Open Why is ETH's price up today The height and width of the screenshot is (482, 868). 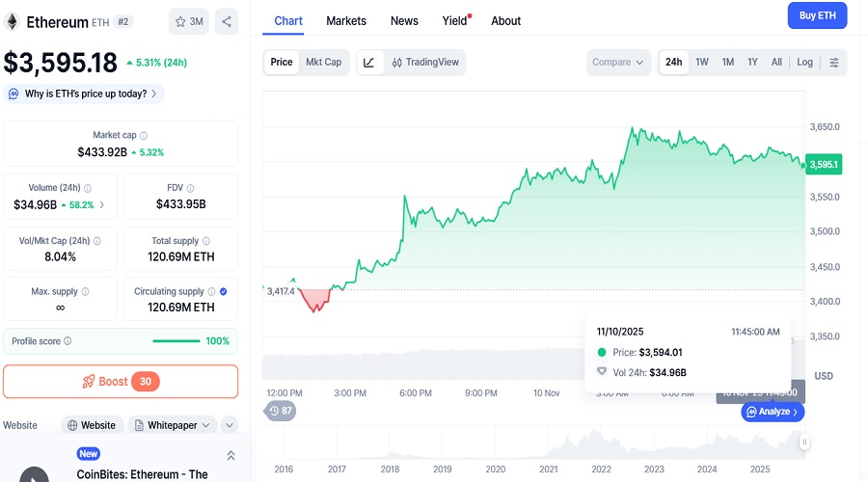pos(84,94)
